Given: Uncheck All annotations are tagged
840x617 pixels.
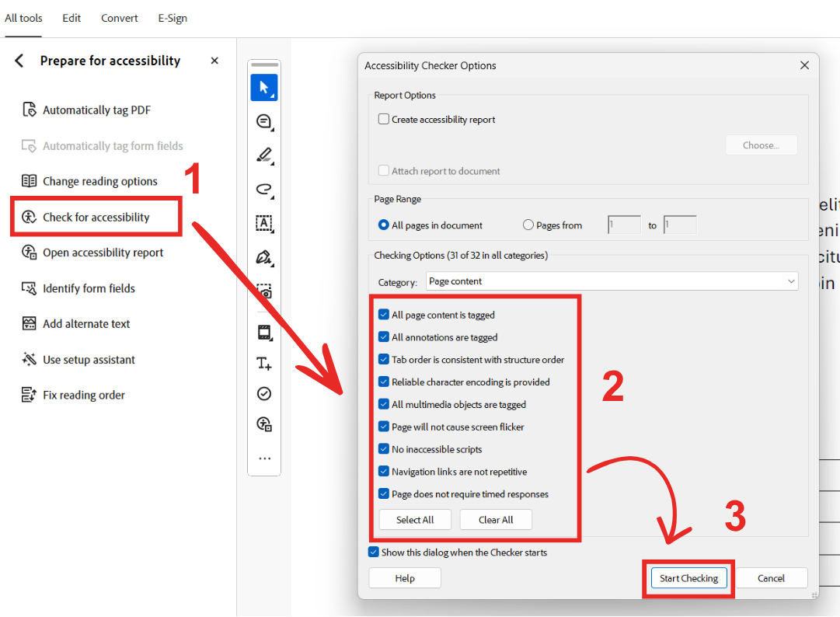Looking at the screenshot, I should [x=384, y=337].
